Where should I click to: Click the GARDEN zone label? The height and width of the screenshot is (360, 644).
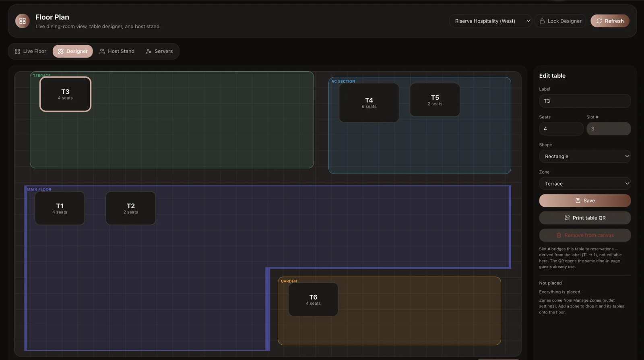(x=289, y=281)
